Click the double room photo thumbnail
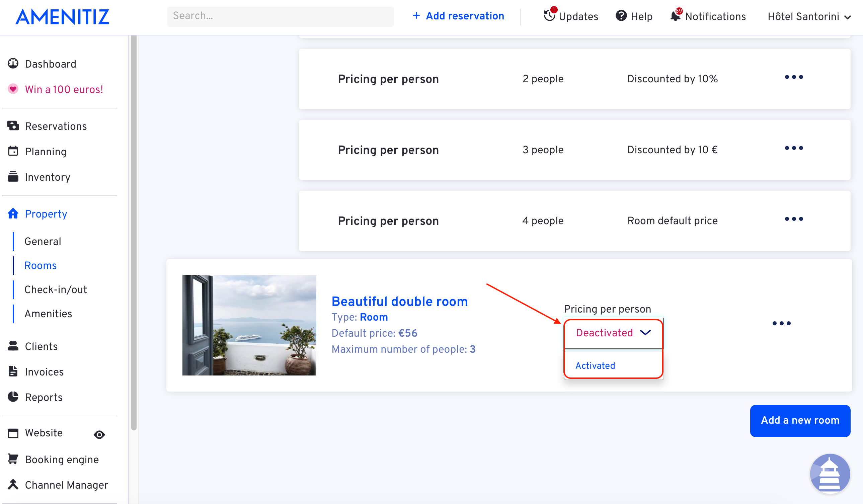Image resolution: width=863 pixels, height=504 pixels. (x=249, y=325)
